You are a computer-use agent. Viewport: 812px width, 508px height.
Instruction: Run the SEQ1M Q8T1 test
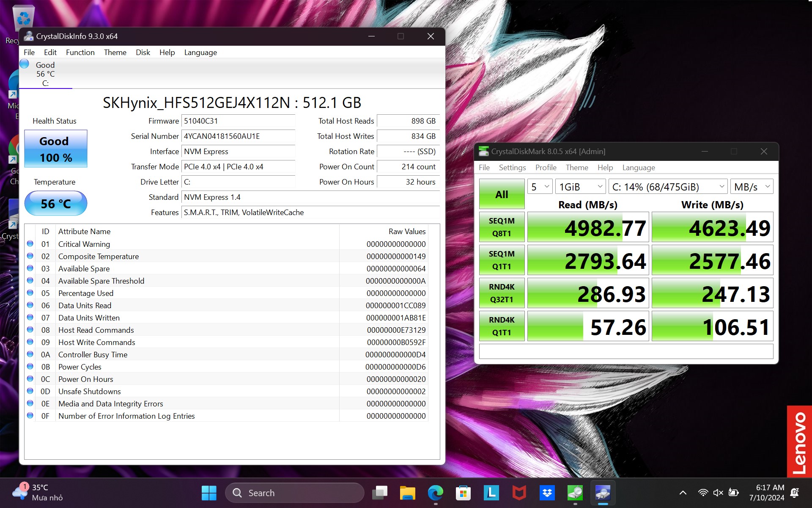pyautogui.click(x=502, y=227)
